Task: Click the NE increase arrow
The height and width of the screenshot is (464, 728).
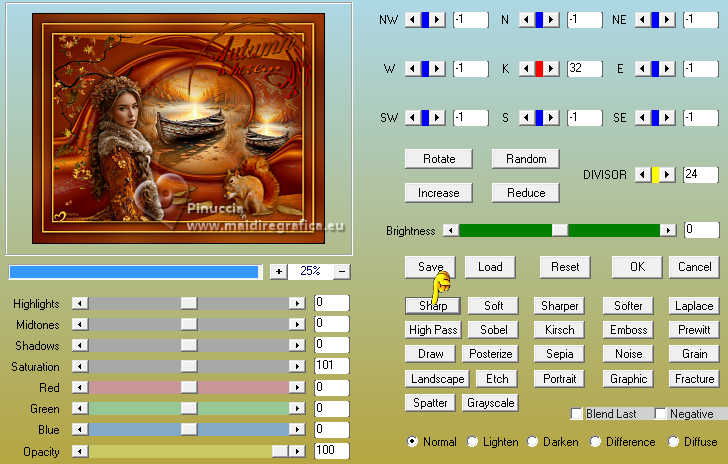Action: [667, 20]
